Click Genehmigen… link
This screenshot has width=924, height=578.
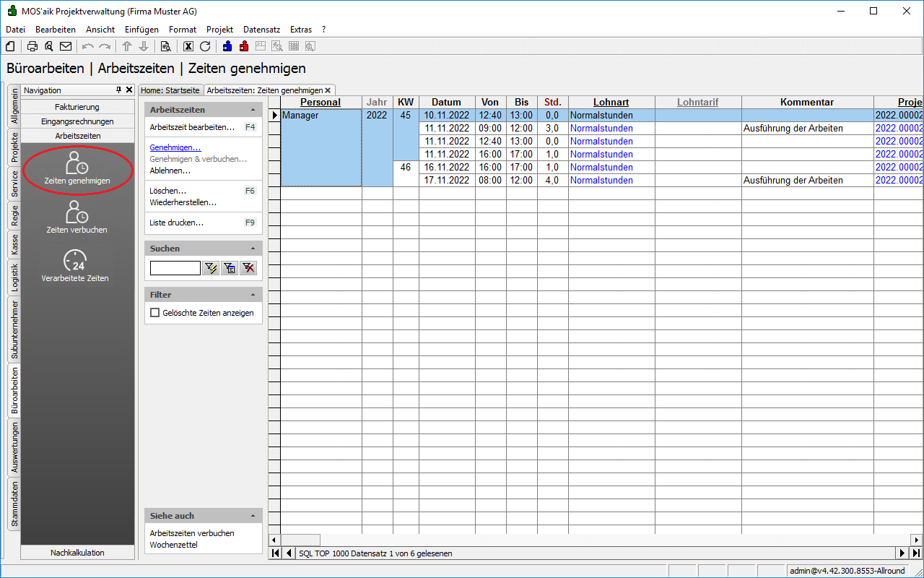click(175, 147)
